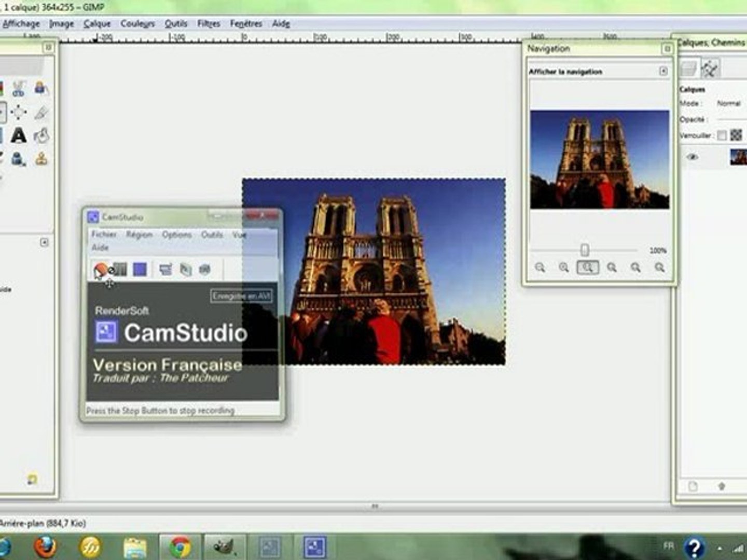The image size is (747, 560).
Task: Click CamStudio's screen annotations toolbar icon
Action: click(x=205, y=269)
